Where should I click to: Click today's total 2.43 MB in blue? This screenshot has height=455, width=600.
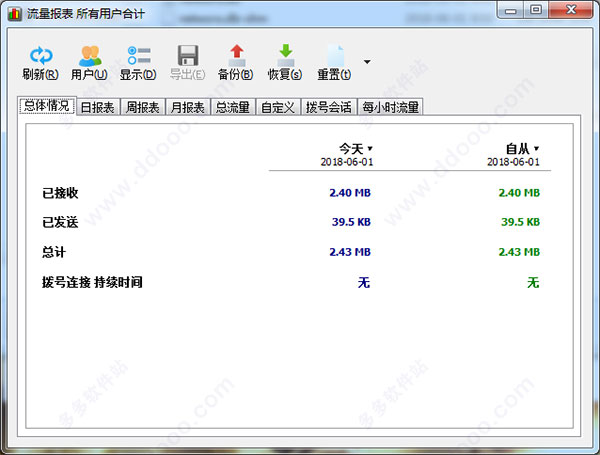(x=350, y=252)
